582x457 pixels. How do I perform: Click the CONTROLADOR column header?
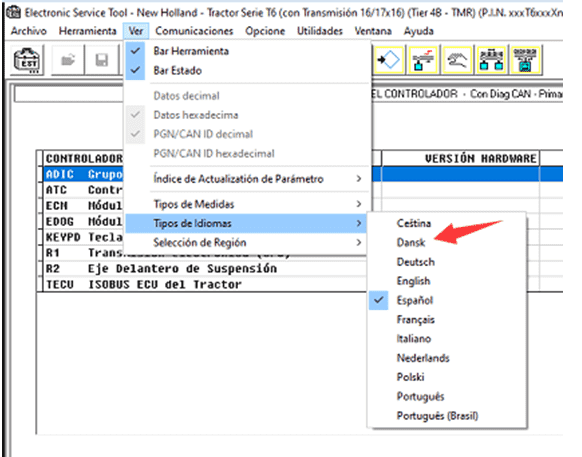click(x=84, y=159)
